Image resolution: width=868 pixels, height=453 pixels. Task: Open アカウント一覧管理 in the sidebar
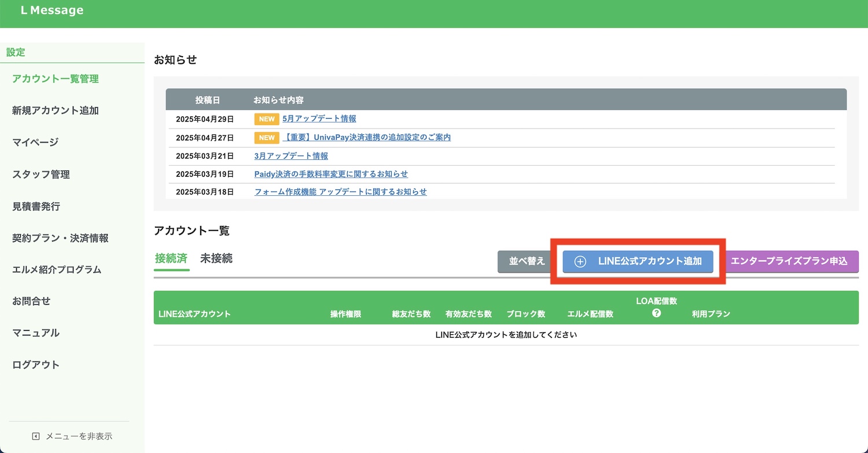56,79
